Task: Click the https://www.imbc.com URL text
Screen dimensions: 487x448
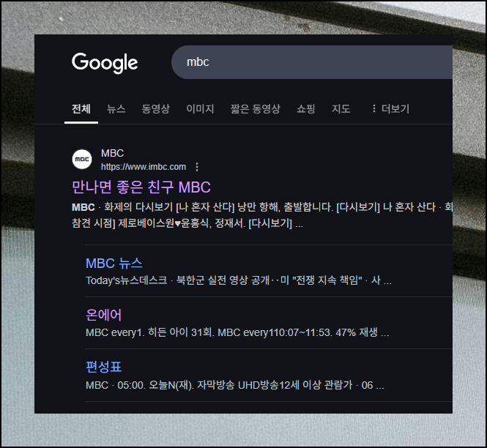Action: [x=144, y=167]
